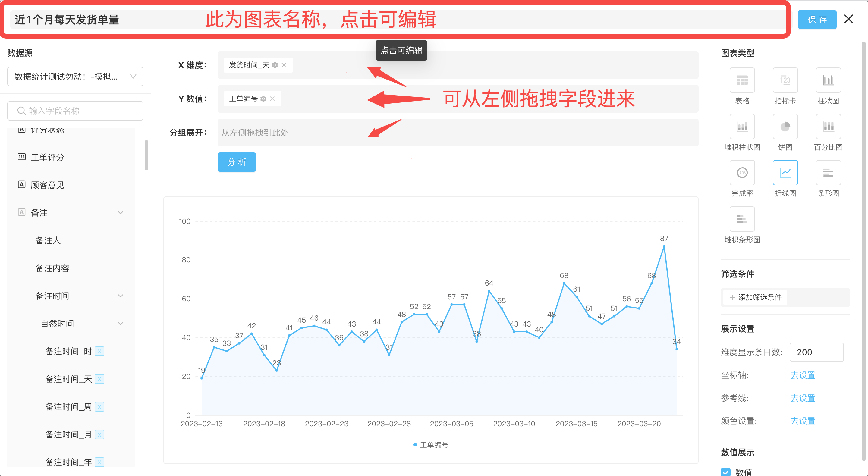Image resolution: width=868 pixels, height=476 pixels.
Task: Click the field list scrollbar
Action: 146,155
